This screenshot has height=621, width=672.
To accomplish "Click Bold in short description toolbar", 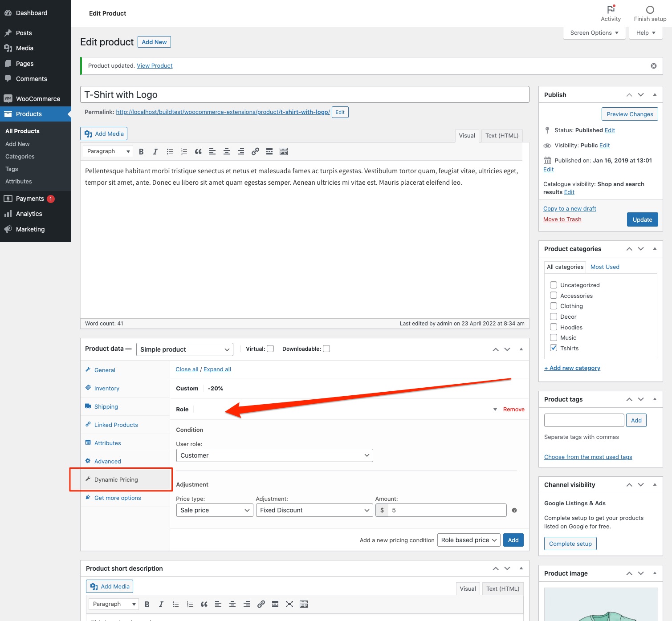I will [x=147, y=604].
